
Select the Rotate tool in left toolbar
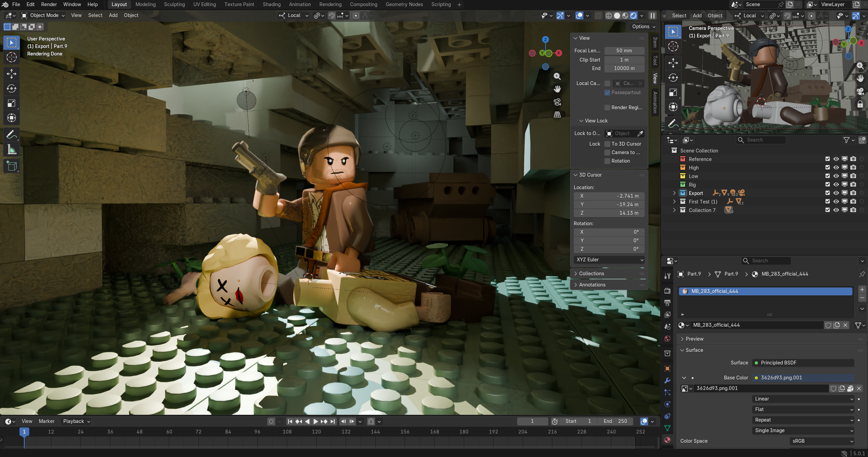pyautogui.click(x=12, y=89)
